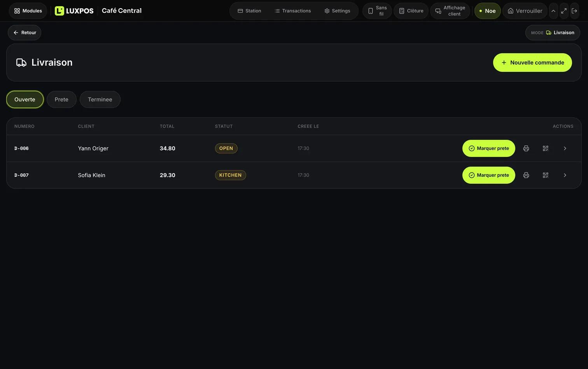
Task: Show QR code for order D-006
Action: point(546,148)
